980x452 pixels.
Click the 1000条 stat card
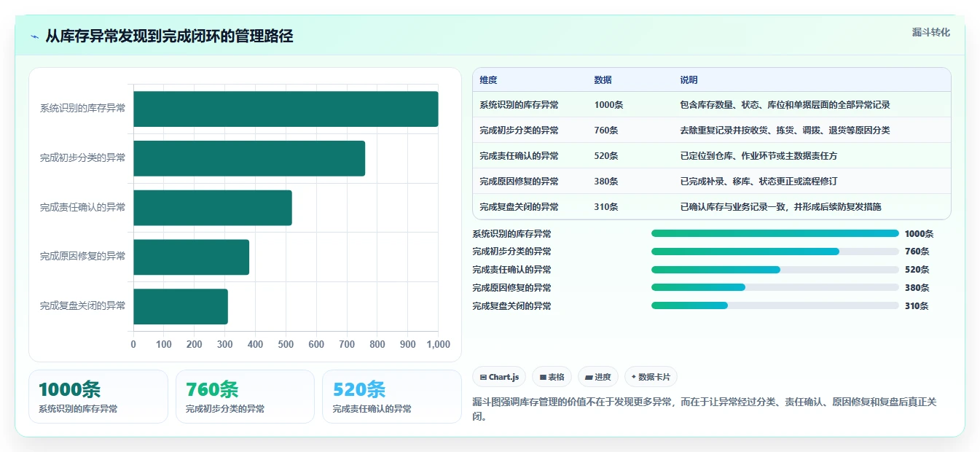click(x=98, y=397)
